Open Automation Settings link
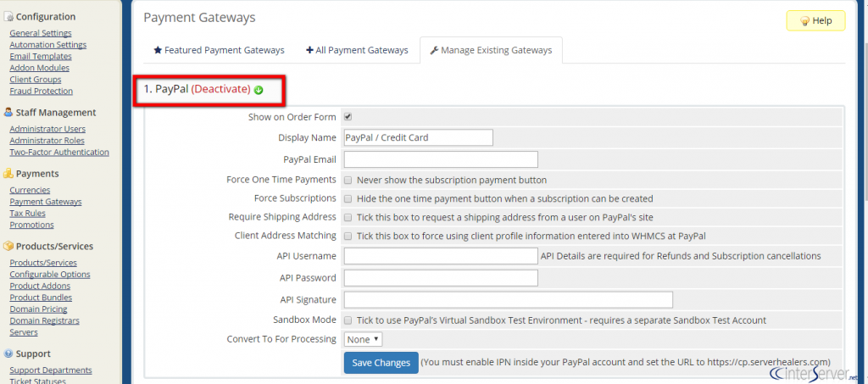The width and height of the screenshot is (868, 384). point(48,45)
